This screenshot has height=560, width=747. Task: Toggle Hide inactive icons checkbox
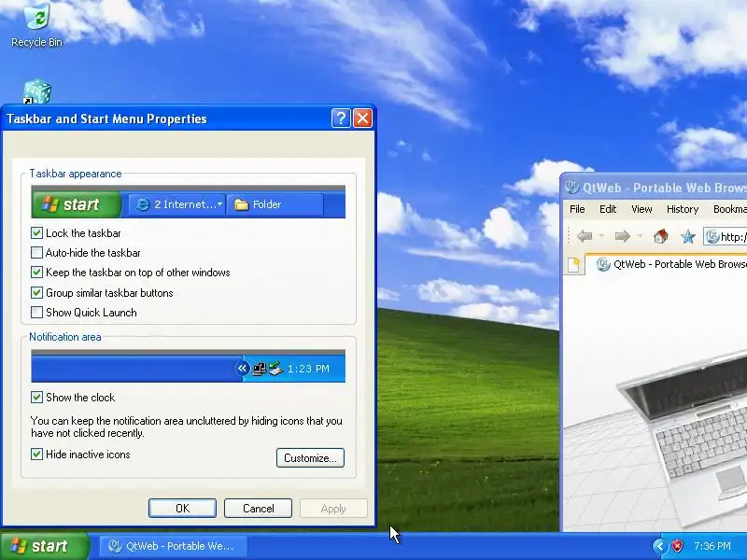pos(36,455)
